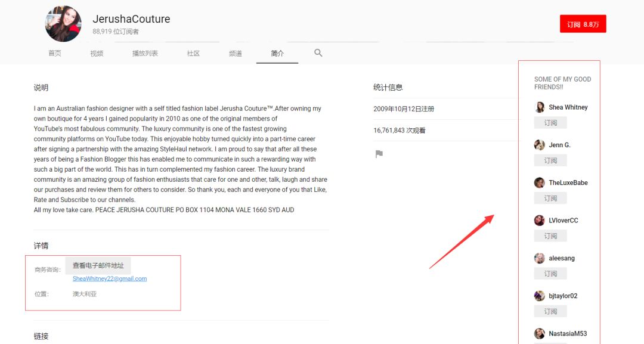Click Shea Whitney's avatar icon

point(540,107)
